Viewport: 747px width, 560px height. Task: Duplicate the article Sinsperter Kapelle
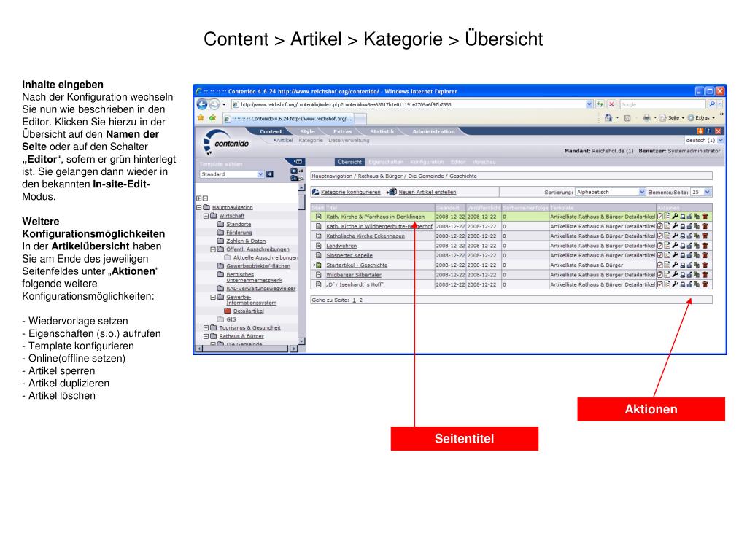tap(697, 255)
